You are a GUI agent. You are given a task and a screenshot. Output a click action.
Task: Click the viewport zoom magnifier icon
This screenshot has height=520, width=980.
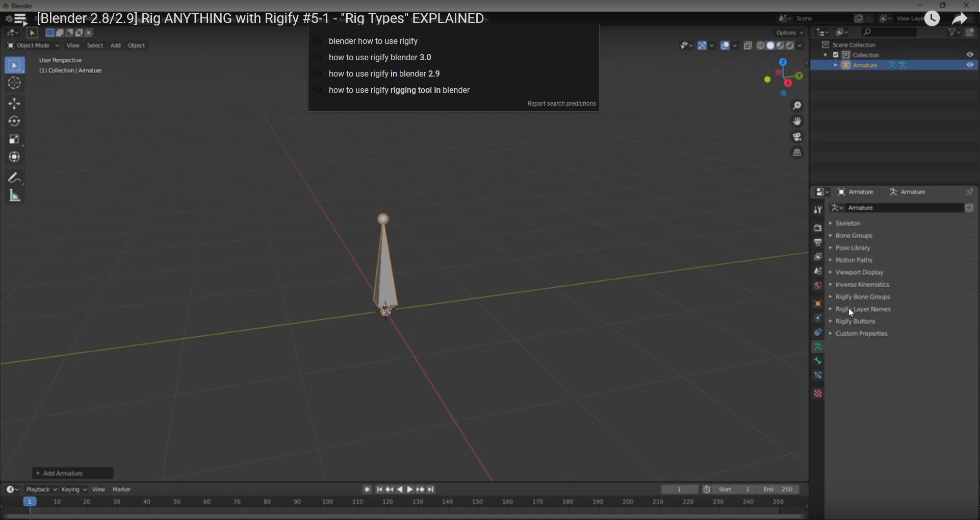click(x=797, y=106)
